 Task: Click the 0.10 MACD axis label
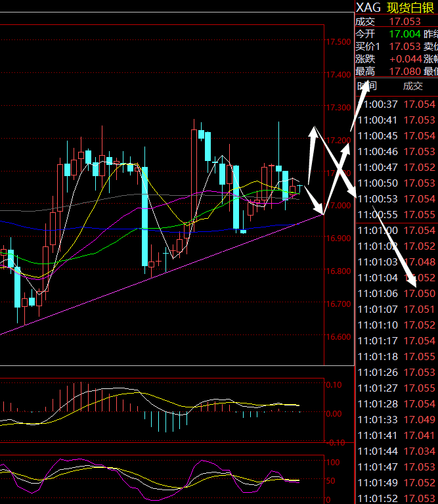pyautogui.click(x=334, y=385)
